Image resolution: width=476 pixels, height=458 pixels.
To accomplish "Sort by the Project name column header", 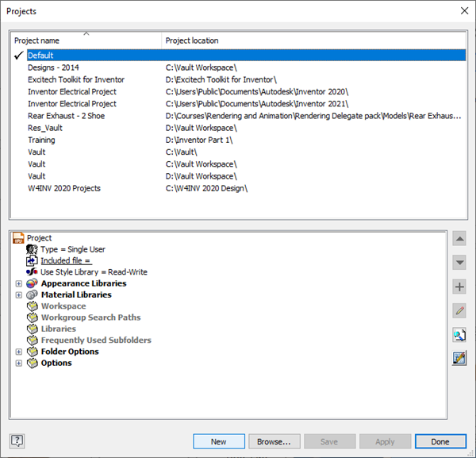I will (x=86, y=40).
